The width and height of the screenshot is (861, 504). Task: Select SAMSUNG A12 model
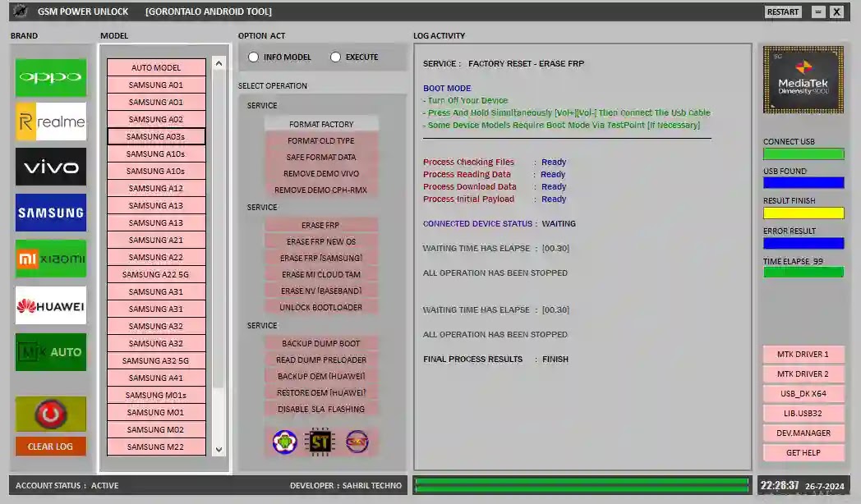(156, 188)
